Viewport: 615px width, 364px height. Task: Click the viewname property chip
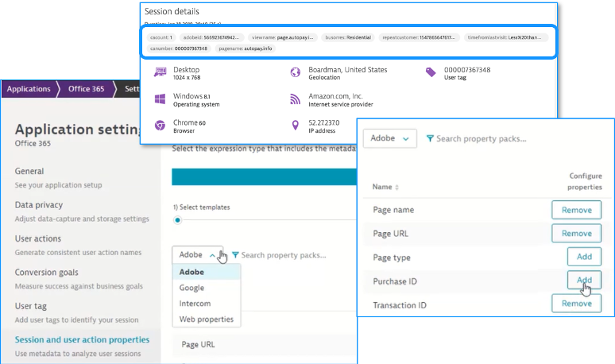pyautogui.click(x=282, y=37)
